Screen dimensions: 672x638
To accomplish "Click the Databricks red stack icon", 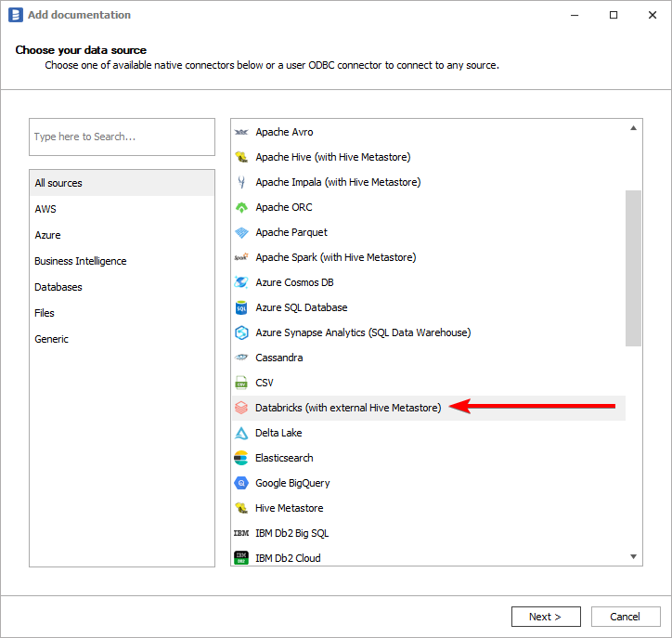I will tap(240, 408).
